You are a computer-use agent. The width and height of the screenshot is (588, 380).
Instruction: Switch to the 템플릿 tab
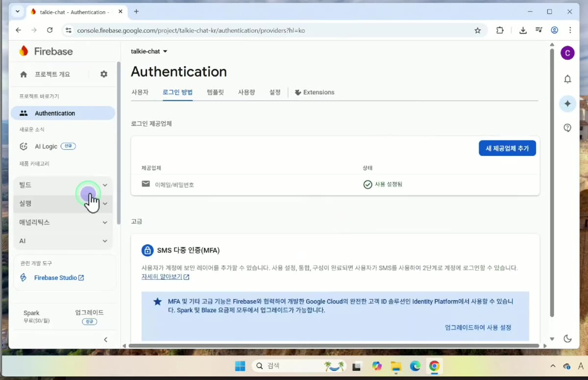click(x=215, y=92)
